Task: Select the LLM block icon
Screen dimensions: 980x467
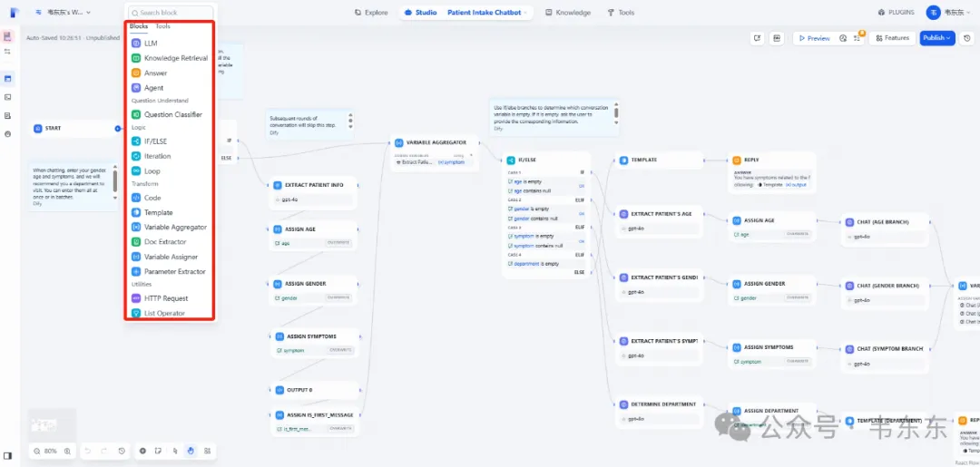Action: point(136,43)
